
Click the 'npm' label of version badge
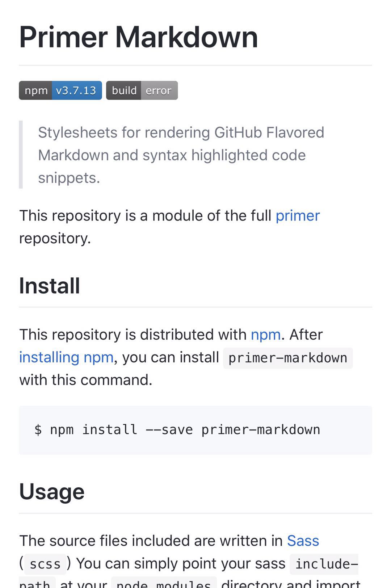pos(35,90)
